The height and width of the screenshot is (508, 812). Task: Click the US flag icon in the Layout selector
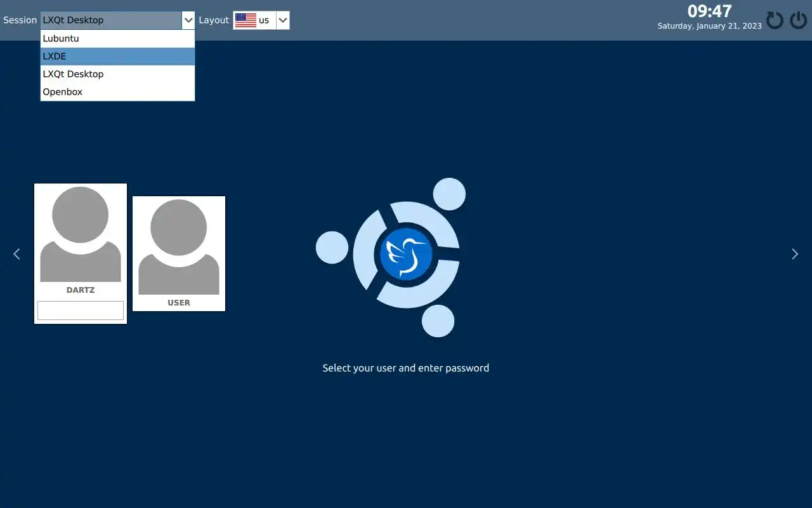click(246, 20)
